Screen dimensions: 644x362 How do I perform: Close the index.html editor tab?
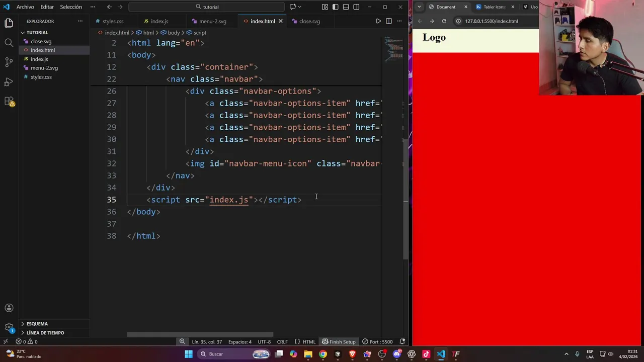coord(281,21)
